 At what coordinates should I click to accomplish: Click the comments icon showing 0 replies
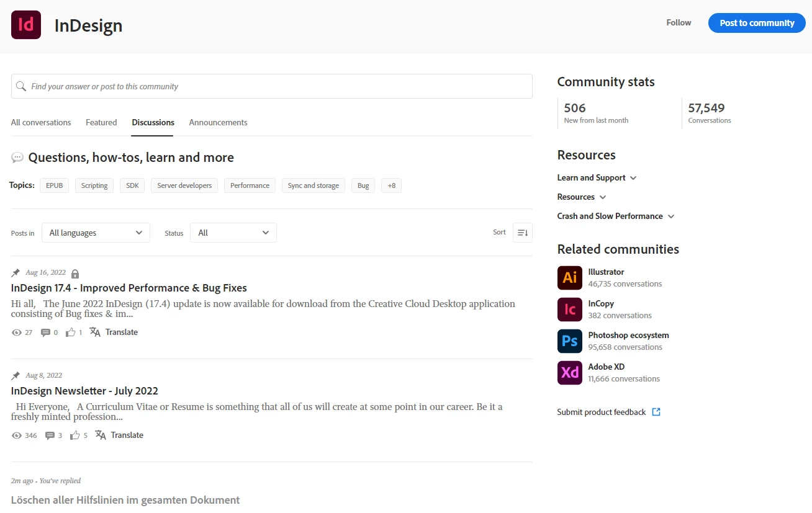[x=45, y=332]
